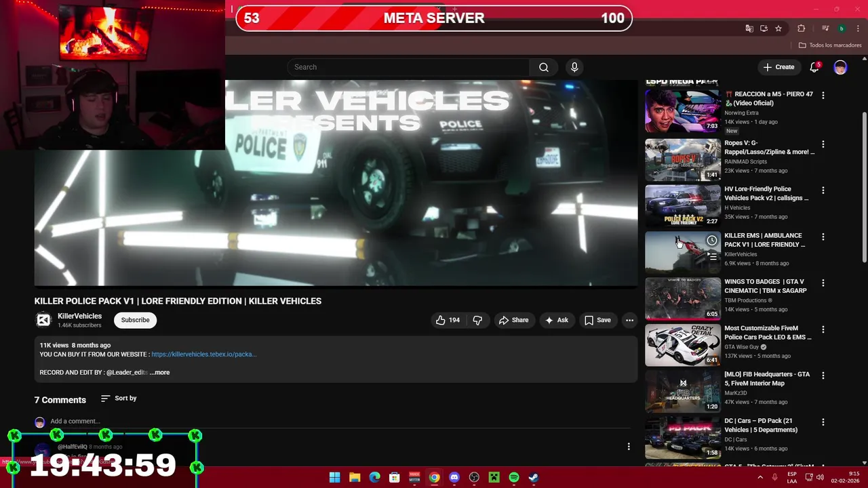Click the Save button
The height and width of the screenshot is (488, 868).
597,320
